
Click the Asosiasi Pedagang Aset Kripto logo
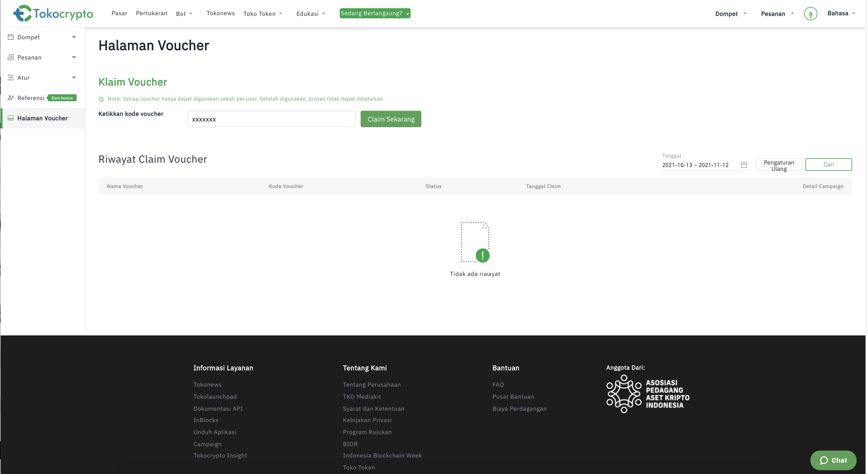click(x=648, y=394)
